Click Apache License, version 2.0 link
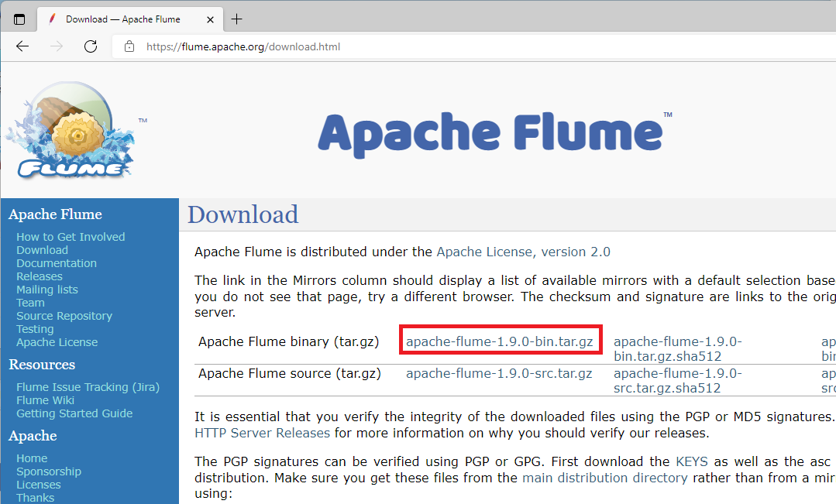Screen dimensions: 836x504 [524, 252]
